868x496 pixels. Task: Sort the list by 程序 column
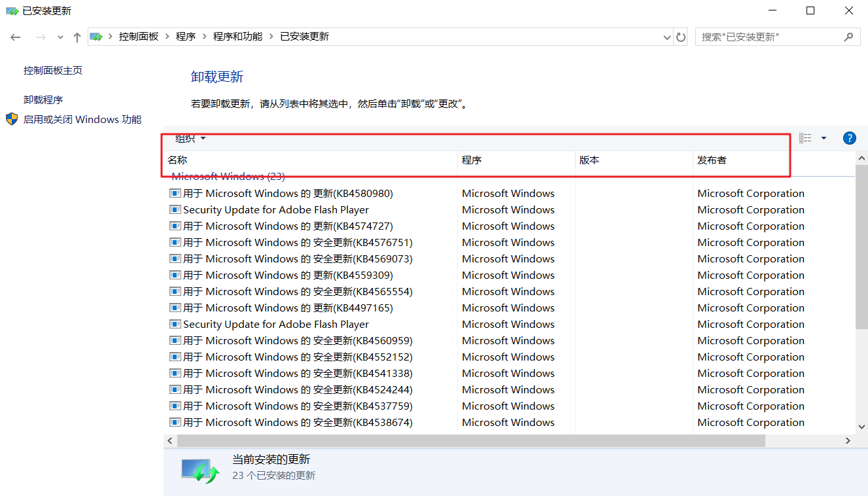(x=516, y=160)
